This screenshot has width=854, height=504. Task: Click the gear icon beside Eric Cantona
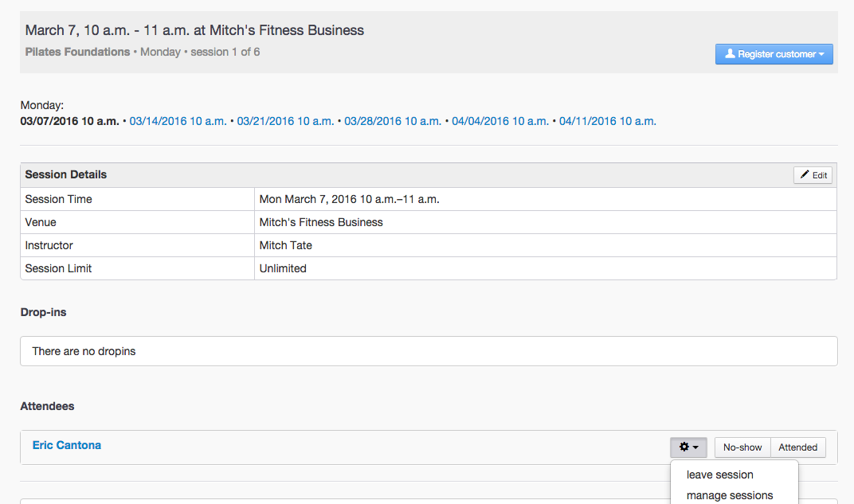pyautogui.click(x=688, y=447)
